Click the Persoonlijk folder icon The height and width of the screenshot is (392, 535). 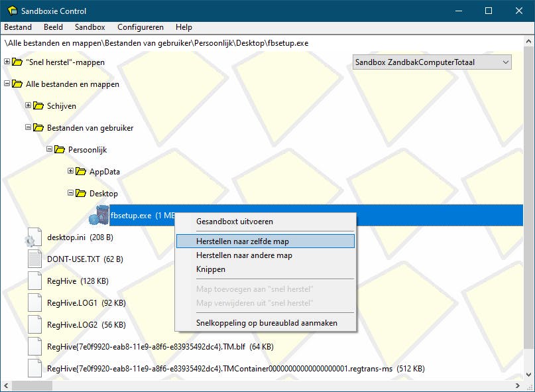pos(60,149)
